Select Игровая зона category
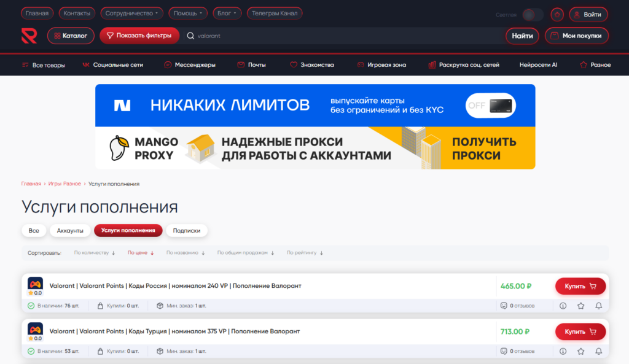This screenshot has width=629, height=364. pos(381,65)
